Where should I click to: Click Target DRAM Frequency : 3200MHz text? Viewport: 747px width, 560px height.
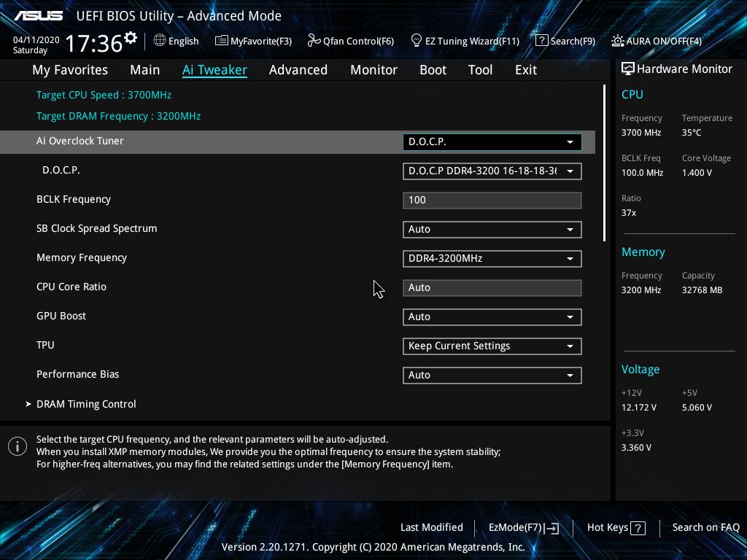[118, 116]
